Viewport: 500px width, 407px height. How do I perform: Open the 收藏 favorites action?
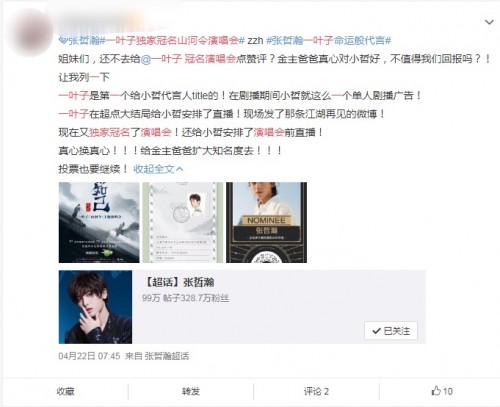[x=65, y=391]
